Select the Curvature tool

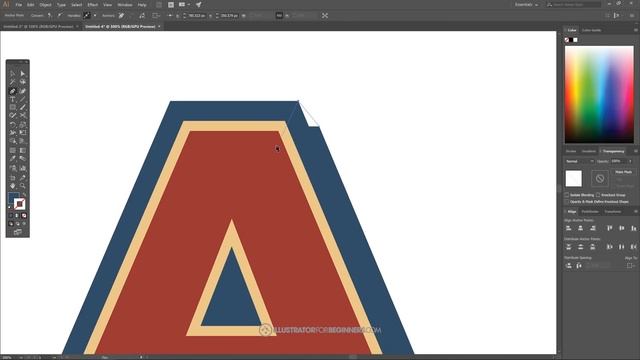(23, 91)
